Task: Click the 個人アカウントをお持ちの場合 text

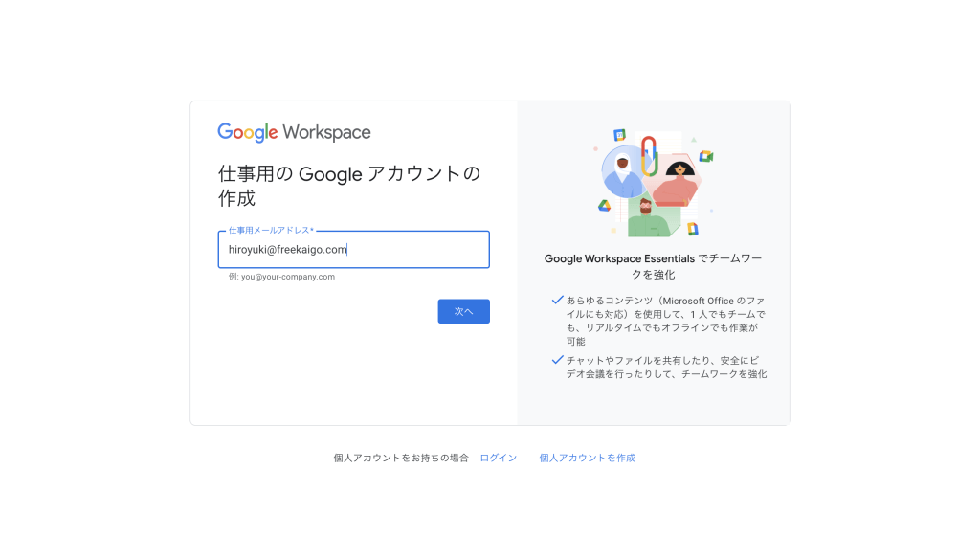Action: click(401, 459)
